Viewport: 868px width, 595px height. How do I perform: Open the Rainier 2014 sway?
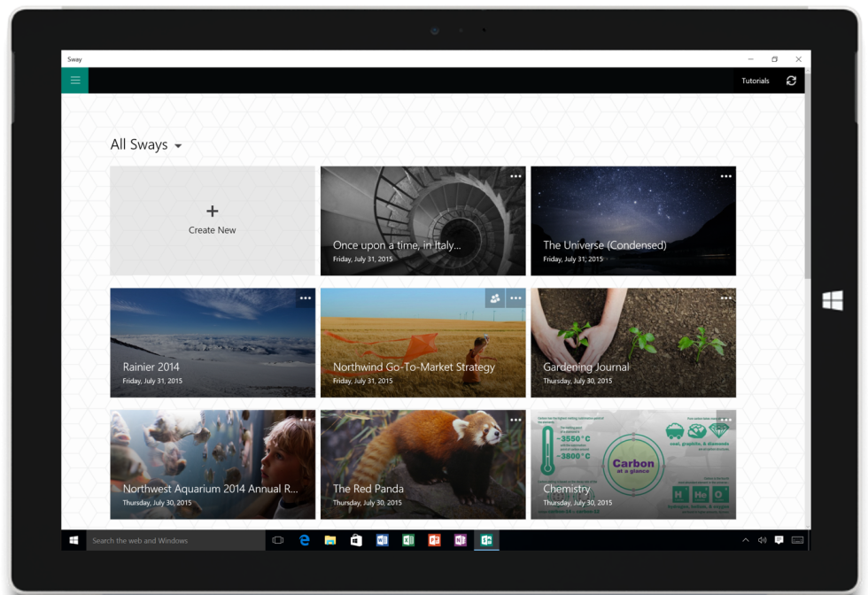213,343
